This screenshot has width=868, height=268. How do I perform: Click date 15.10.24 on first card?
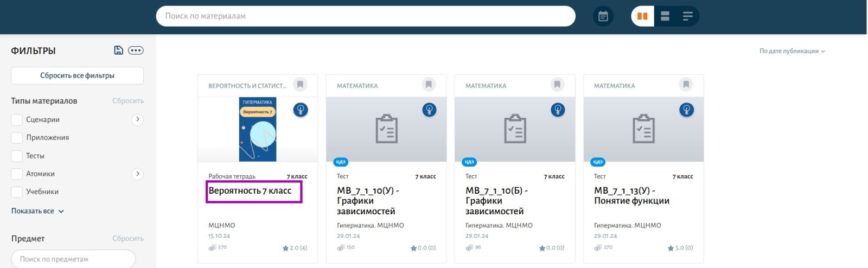pos(219,236)
